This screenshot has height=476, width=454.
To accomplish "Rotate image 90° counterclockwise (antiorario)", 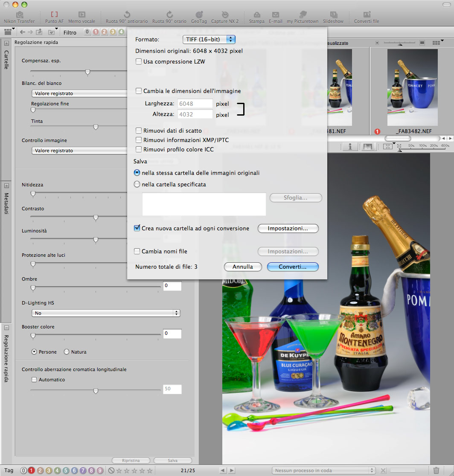I will [127, 17].
